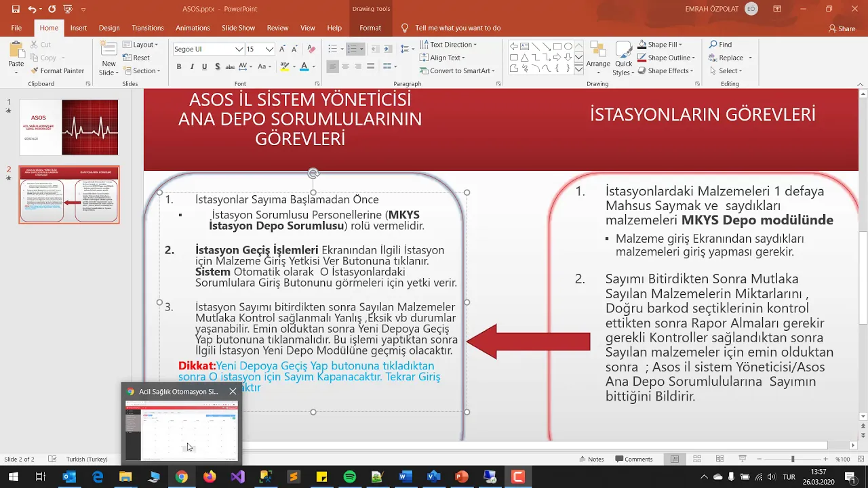
Task: Open Text Direction dropdown
Action: click(x=448, y=45)
